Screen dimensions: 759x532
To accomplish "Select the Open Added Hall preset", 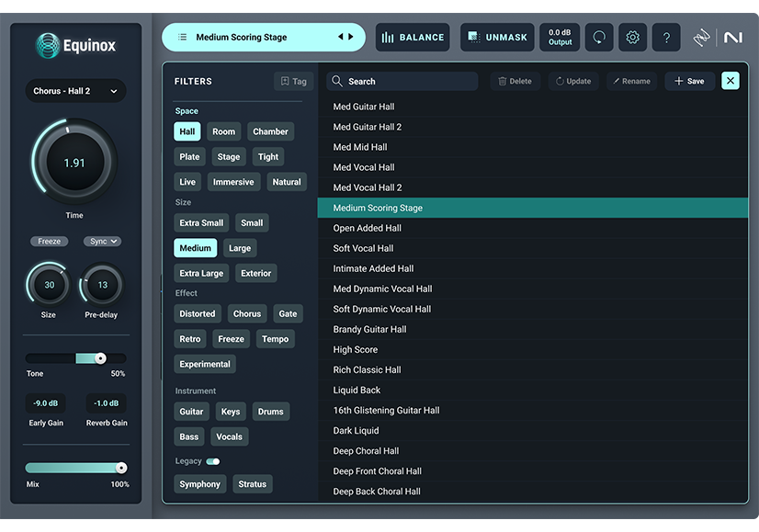I will 532,228.
